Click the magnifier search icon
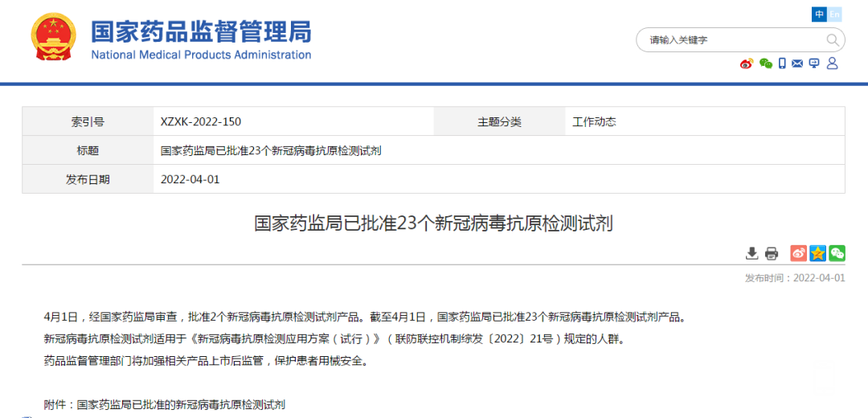Screen dimensions: 868x418 click(832, 40)
